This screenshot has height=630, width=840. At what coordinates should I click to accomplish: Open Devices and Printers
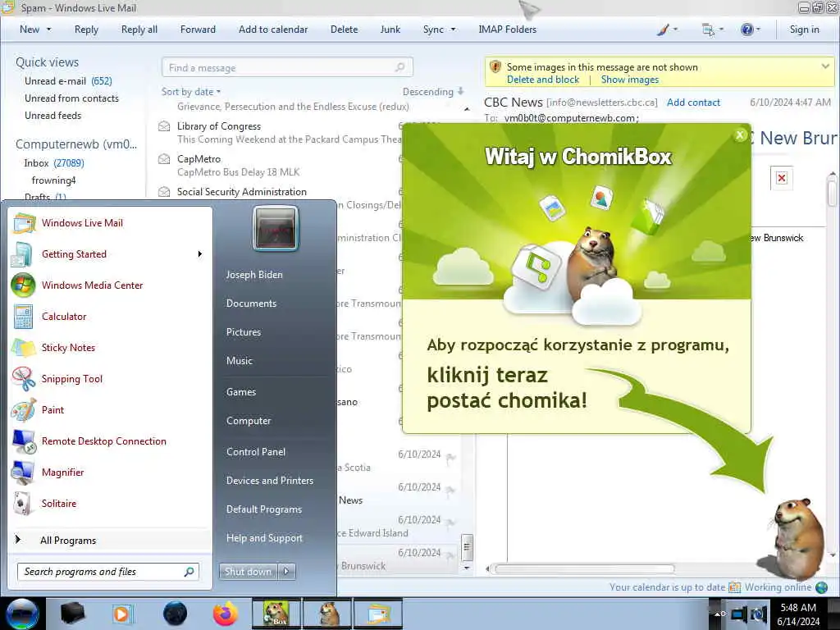tap(269, 481)
